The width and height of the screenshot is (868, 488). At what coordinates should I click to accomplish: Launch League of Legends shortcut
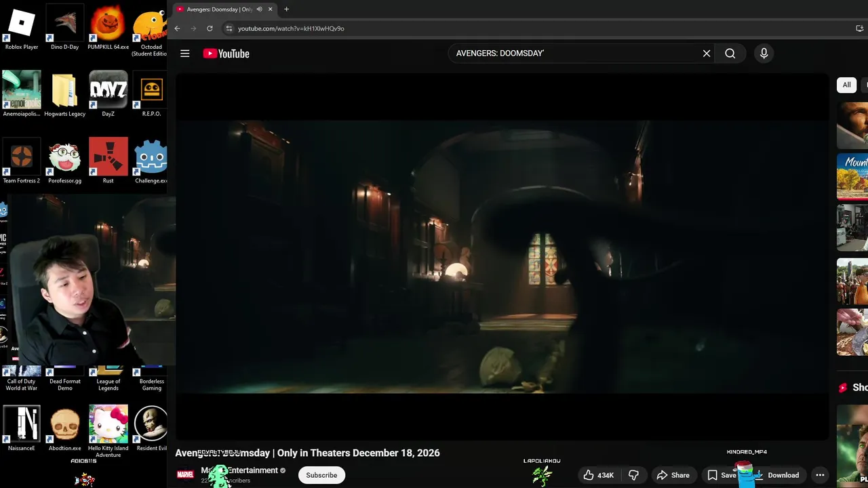click(x=108, y=379)
